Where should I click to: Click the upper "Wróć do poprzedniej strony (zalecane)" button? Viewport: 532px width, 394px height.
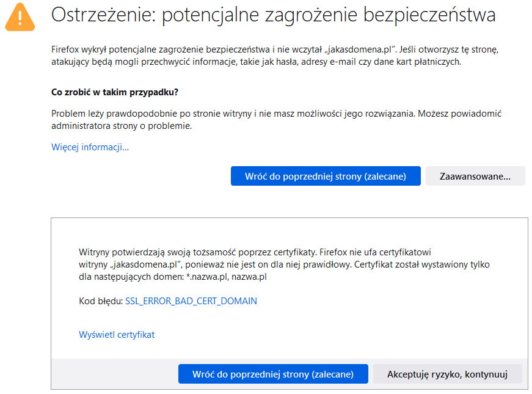[x=326, y=176]
